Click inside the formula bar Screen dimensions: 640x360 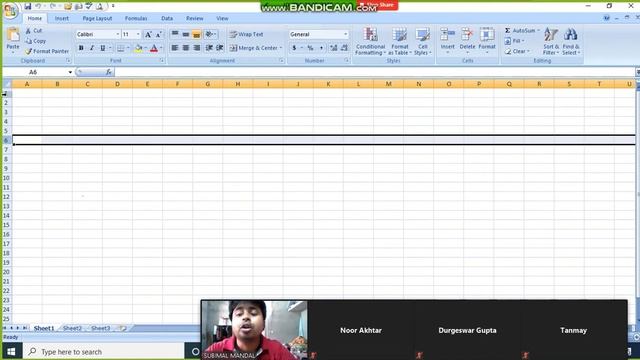click(x=374, y=72)
